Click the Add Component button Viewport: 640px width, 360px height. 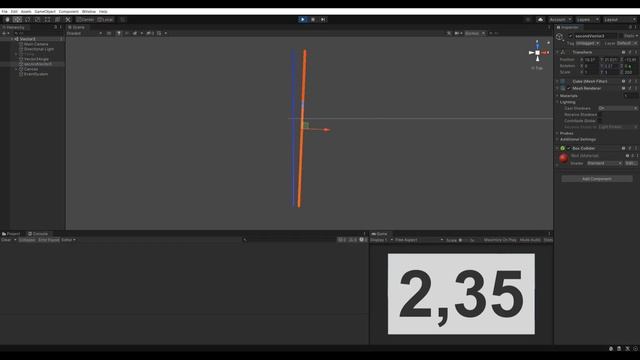point(597,179)
